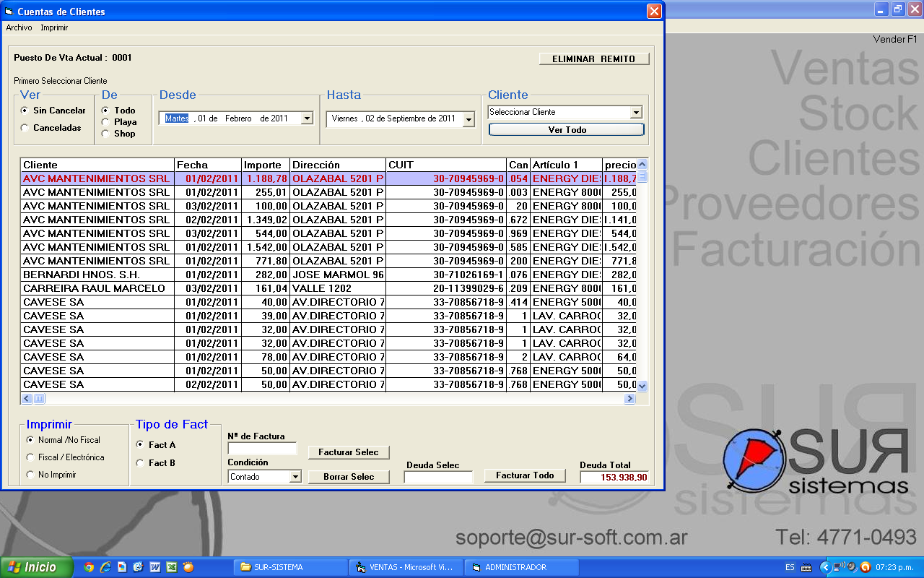Click into the Nº de Factura field
The width and height of the screenshot is (924, 578).
[262, 449]
